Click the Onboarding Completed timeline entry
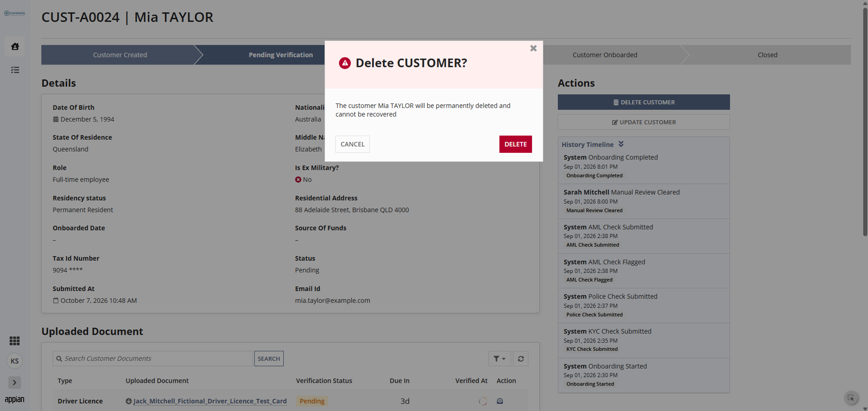868x411 pixels. [x=644, y=166]
